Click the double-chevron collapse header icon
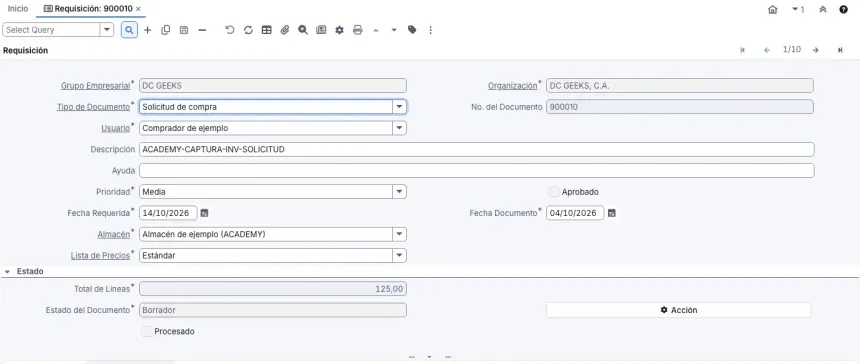Image resolution: width=860 pixels, height=364 pixels. click(823, 9)
